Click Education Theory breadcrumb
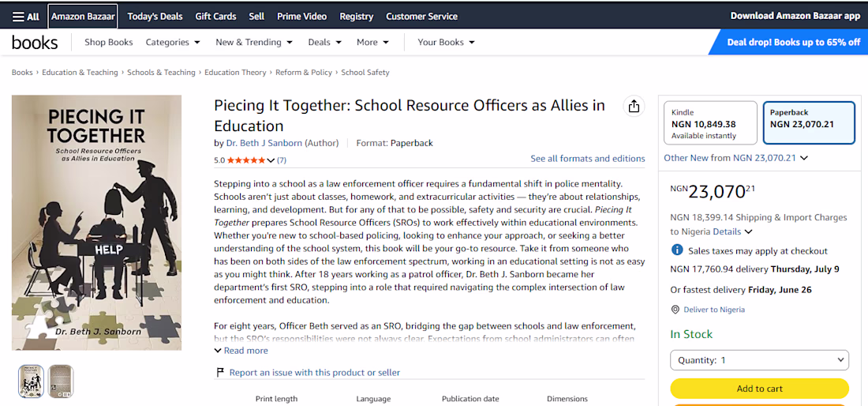Screen dimensions: 868x406 (x=235, y=73)
